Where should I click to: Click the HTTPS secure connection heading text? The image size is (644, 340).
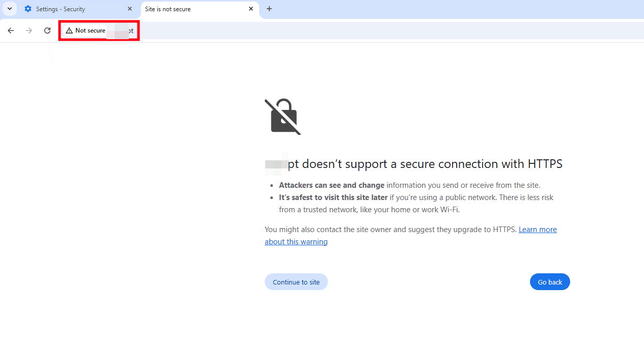click(x=425, y=164)
